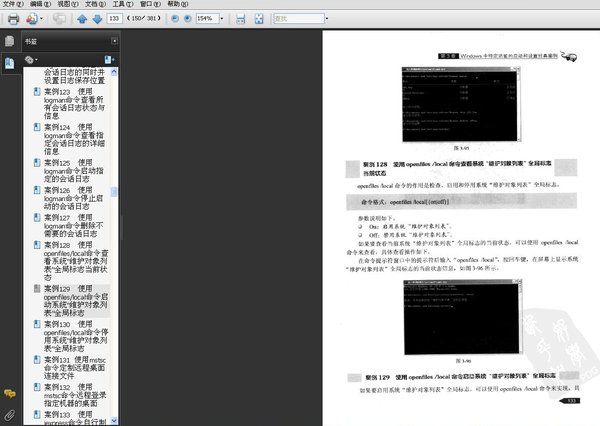Open the find box dropdown arrow
This screenshot has height=426, width=600.
coord(327,18)
